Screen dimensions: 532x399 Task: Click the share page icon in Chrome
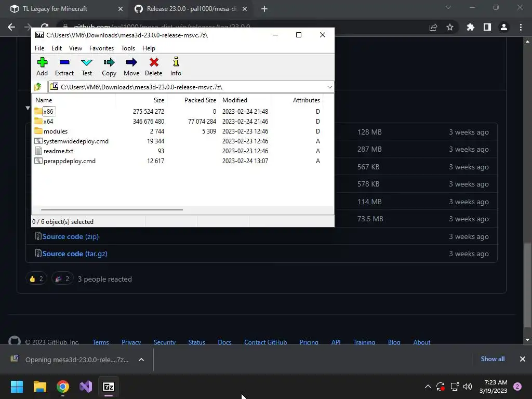point(433,27)
